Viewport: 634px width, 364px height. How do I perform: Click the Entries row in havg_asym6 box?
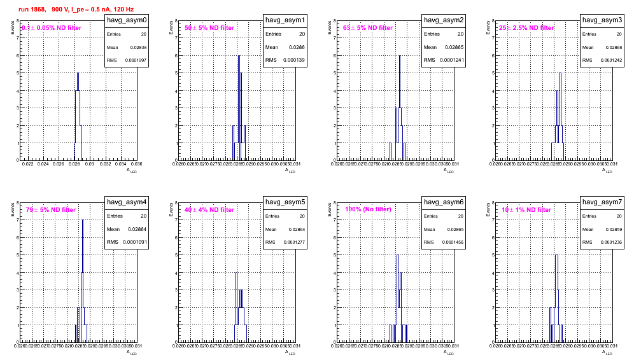coord(444,216)
